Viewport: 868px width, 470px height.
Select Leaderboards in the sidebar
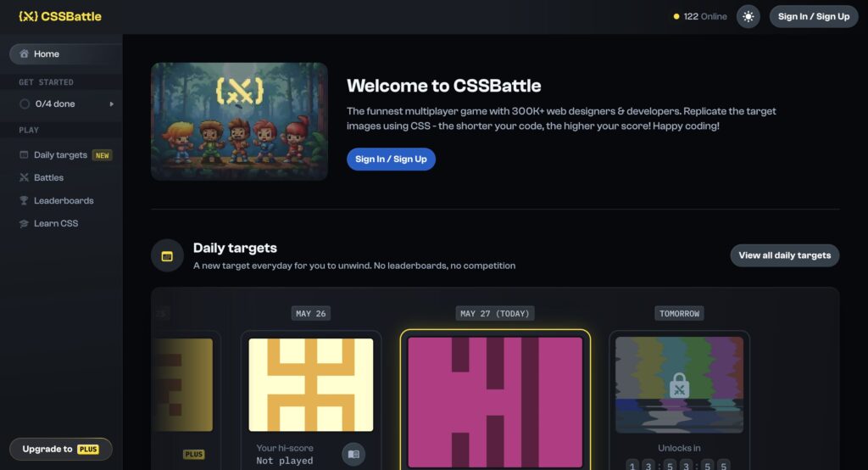[64, 200]
